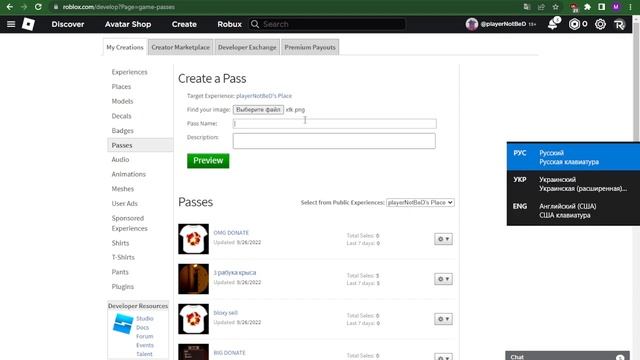The width and height of the screenshot is (640, 360).
Task: Open the playerNotBeD's Place target experience link
Action: coord(264,96)
